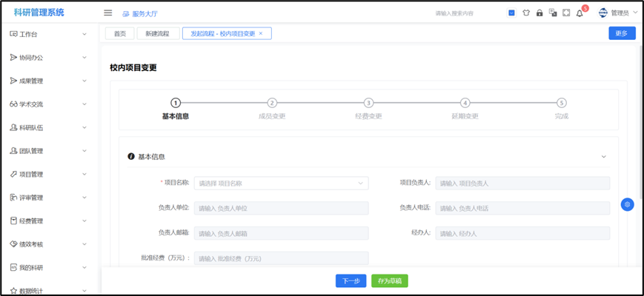Toggle fullscreen mode icon
Viewport: 644px width, 296px height.
566,13
